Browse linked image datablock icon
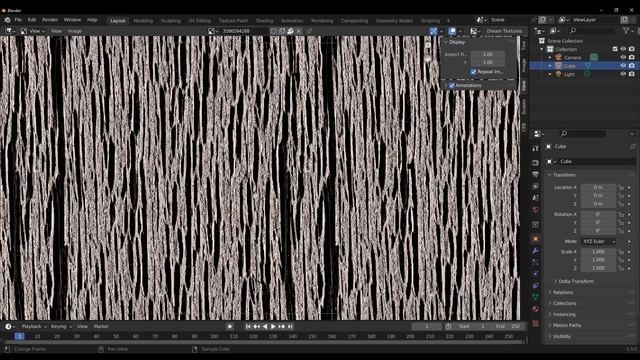The height and width of the screenshot is (360, 640). click(x=213, y=31)
